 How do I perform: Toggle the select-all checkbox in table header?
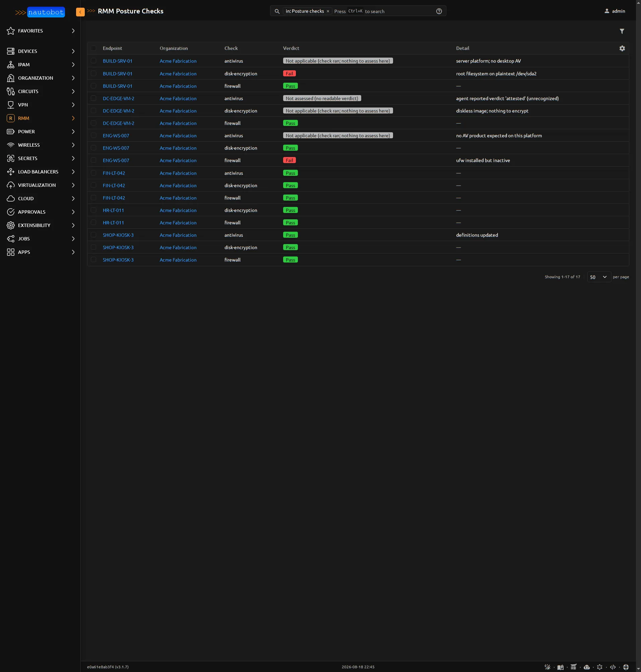click(93, 48)
